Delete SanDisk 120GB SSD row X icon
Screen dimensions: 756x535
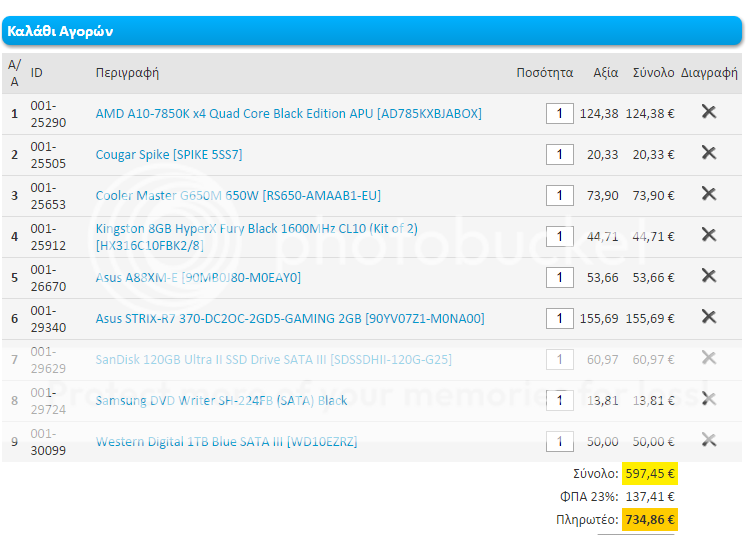click(x=709, y=358)
